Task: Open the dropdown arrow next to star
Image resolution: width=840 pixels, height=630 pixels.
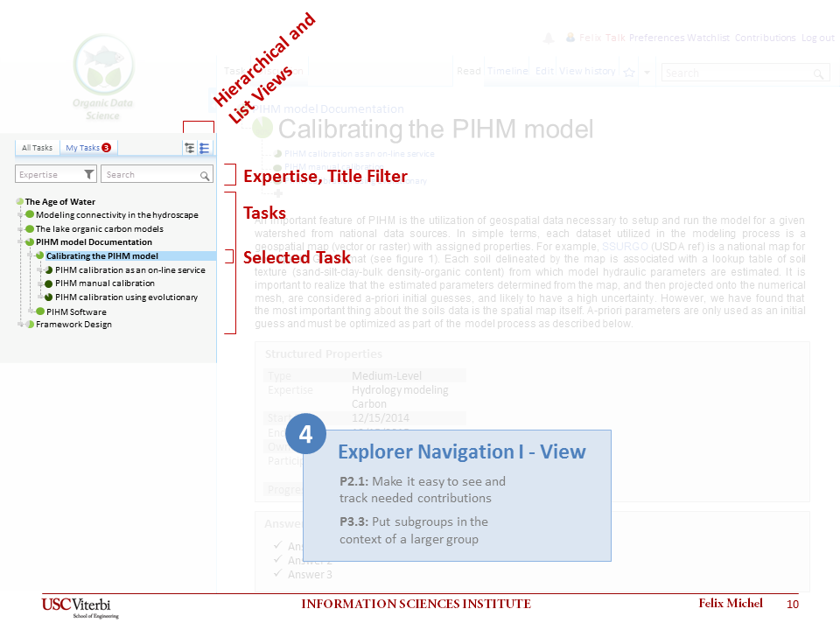Action: coord(647,73)
